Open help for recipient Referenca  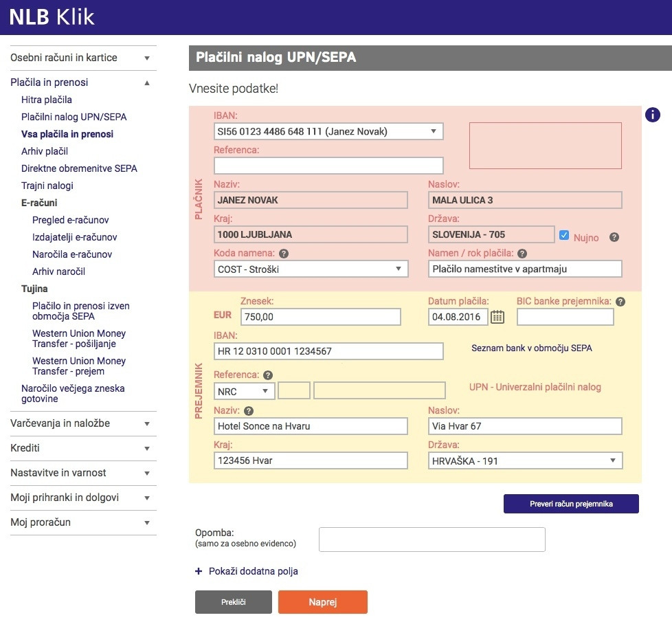(268, 375)
